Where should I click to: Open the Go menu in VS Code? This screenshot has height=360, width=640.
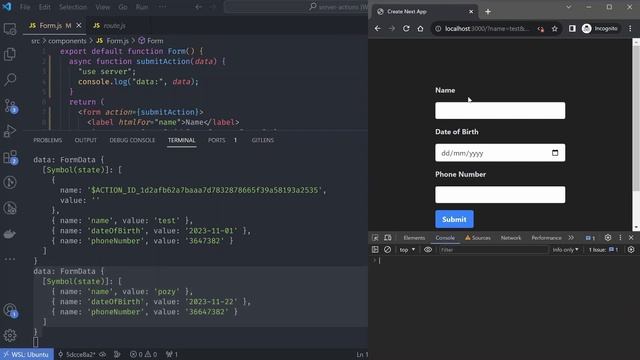(122, 7)
